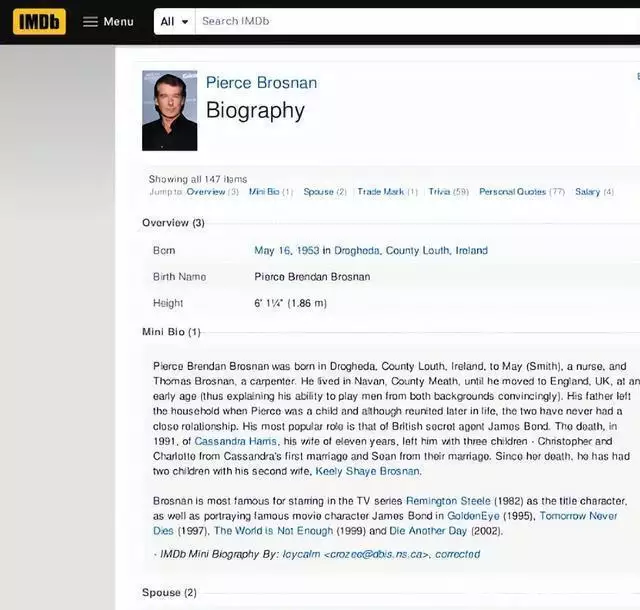Viewport: 640px width, 610px height.
Task: Jump to Salary section
Action: [x=587, y=191]
